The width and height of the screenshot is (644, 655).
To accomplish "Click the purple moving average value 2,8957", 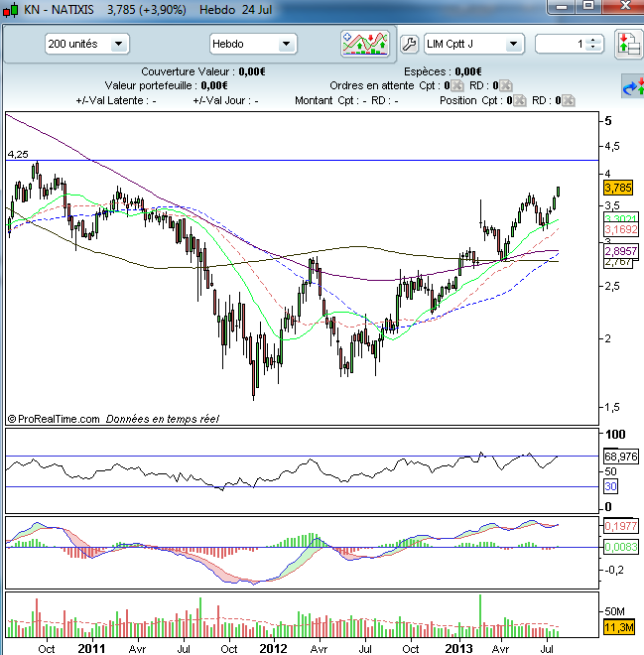I will pos(621,251).
